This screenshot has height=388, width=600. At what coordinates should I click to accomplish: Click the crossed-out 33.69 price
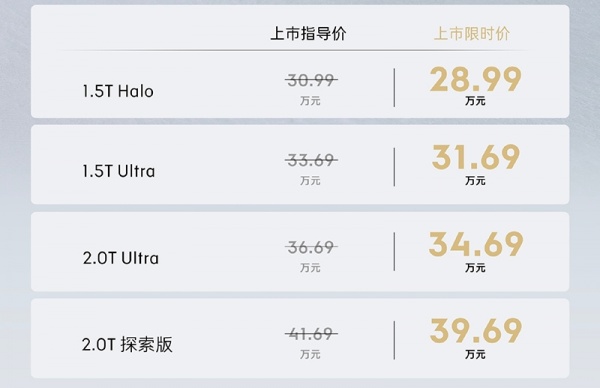coord(311,160)
